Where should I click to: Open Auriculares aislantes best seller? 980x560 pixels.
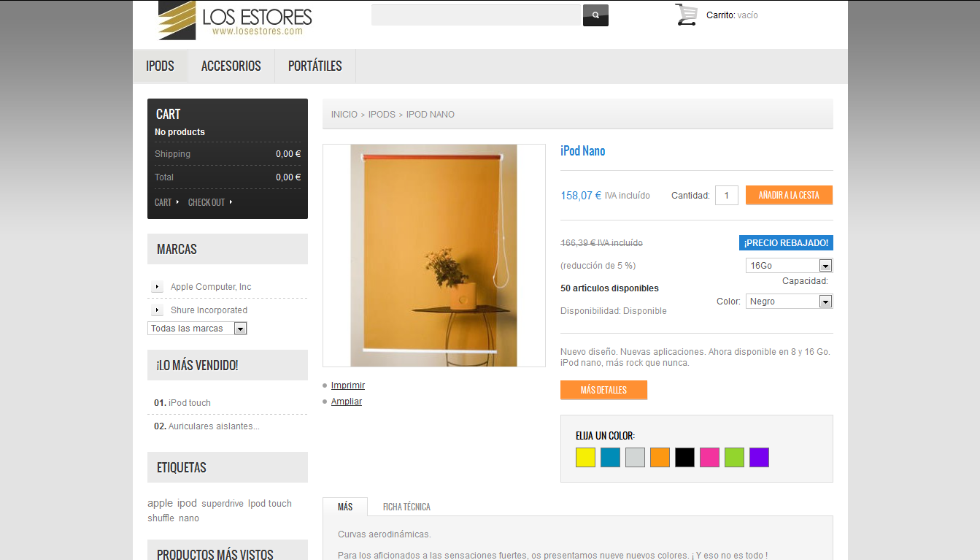[x=214, y=426]
